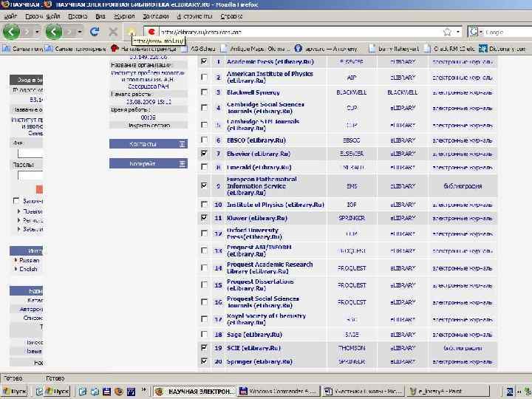
Task: Open the Журнал menu
Action: pos(124,16)
